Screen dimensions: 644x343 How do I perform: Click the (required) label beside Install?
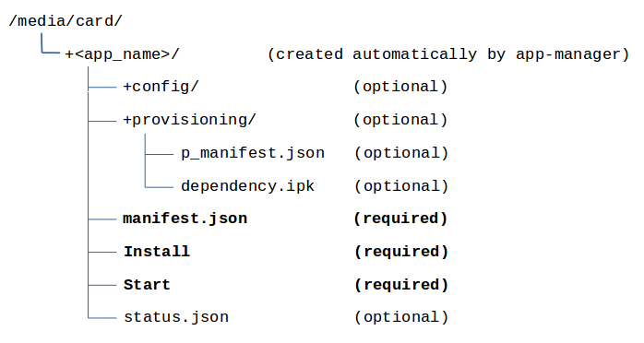401,252
